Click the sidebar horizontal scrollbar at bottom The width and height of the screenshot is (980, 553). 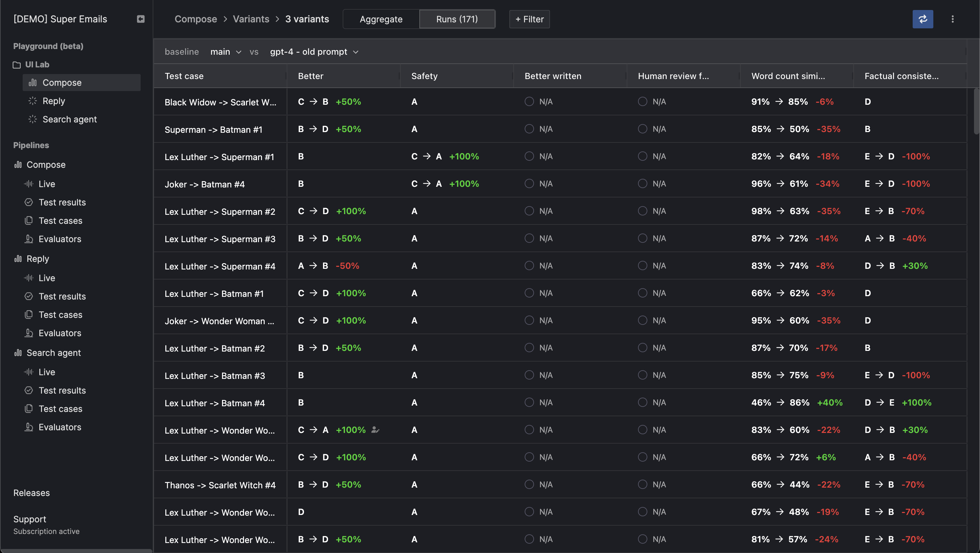coord(76,551)
